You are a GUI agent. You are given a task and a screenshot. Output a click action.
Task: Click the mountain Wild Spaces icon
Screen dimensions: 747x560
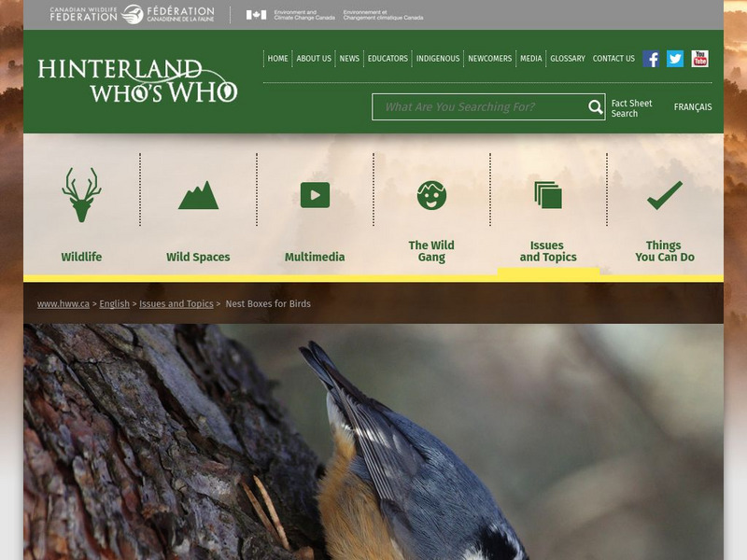click(198, 195)
